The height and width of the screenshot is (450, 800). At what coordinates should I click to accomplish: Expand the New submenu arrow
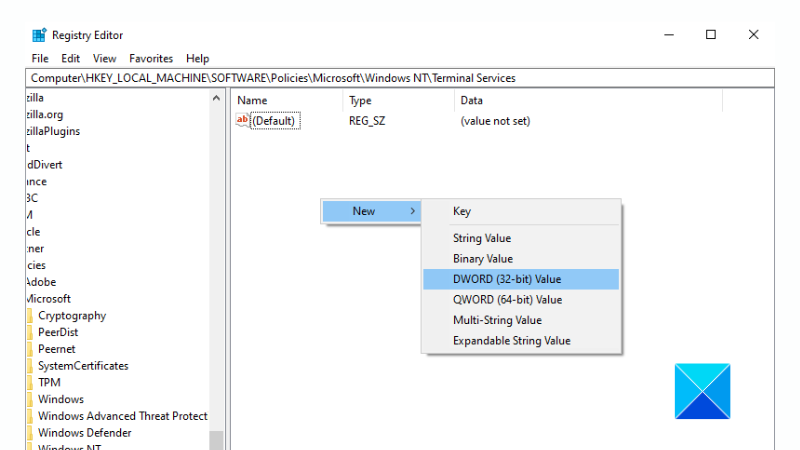point(412,211)
